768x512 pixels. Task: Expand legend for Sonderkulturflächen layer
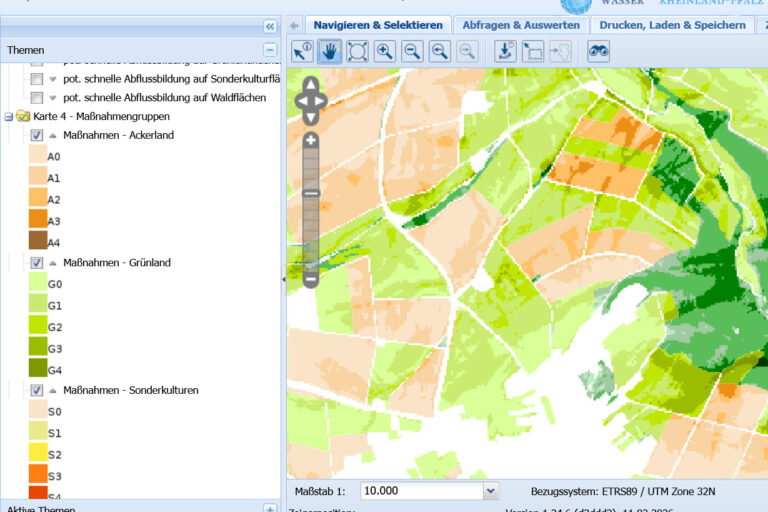click(53, 79)
